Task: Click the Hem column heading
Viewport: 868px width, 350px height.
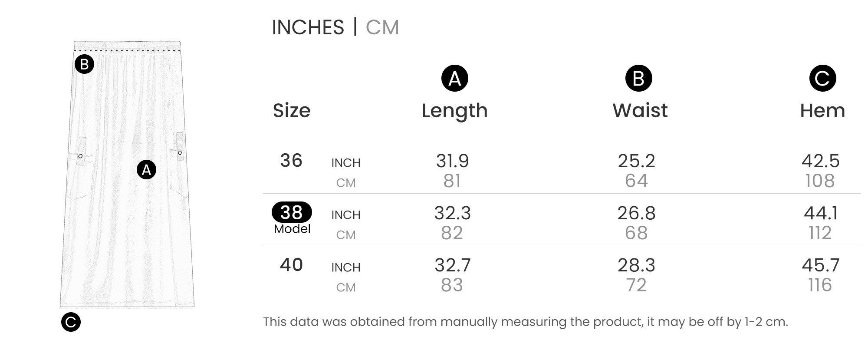Action: (x=822, y=111)
